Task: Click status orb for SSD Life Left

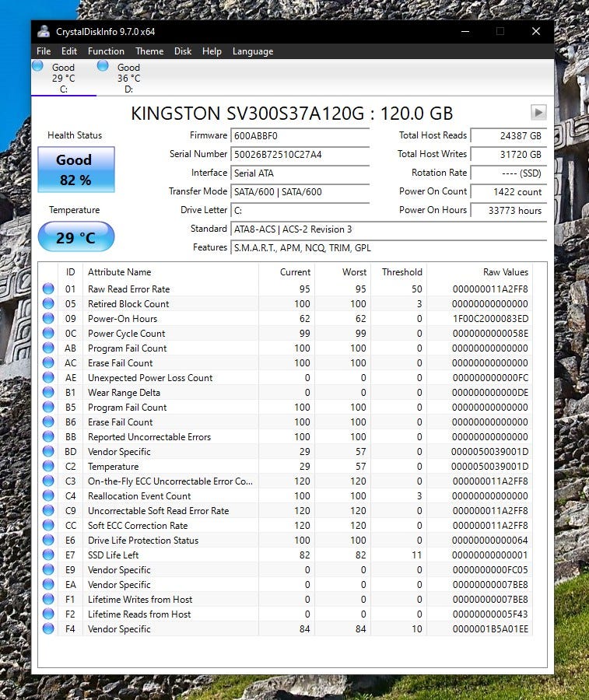Action: 48,555
